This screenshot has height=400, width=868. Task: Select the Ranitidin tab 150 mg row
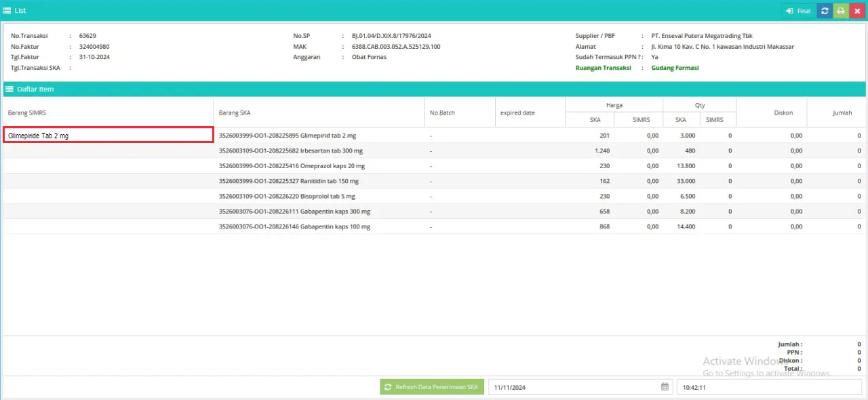click(288, 181)
